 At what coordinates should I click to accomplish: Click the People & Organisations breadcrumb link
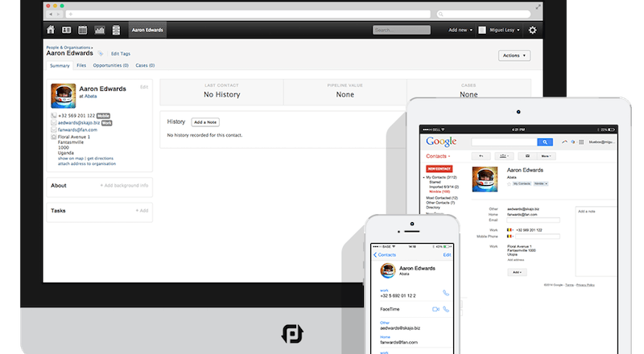tap(68, 47)
